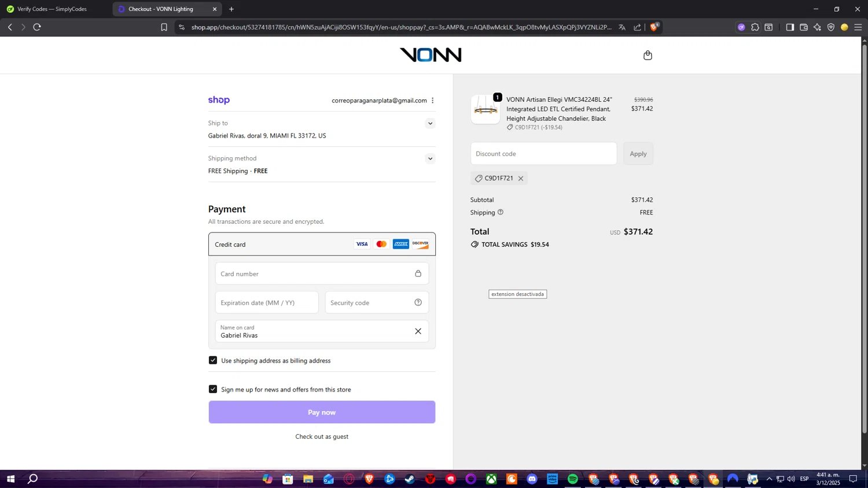Clear the Name on card field
868x488 pixels.
418,331
